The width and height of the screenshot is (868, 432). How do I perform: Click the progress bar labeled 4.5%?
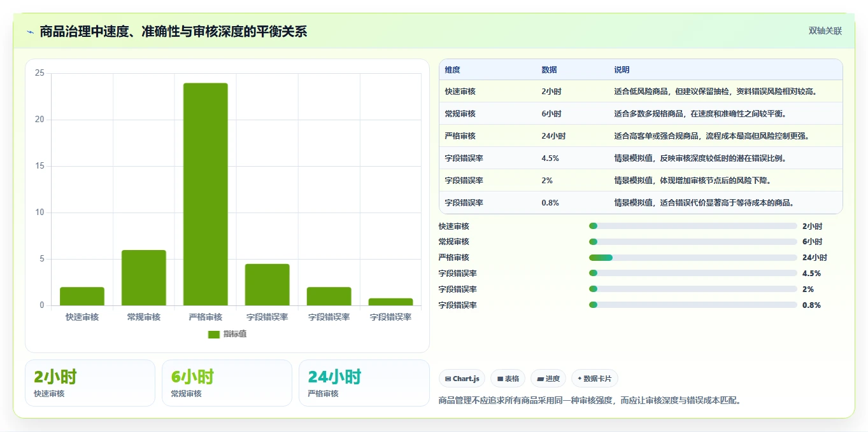coord(693,274)
